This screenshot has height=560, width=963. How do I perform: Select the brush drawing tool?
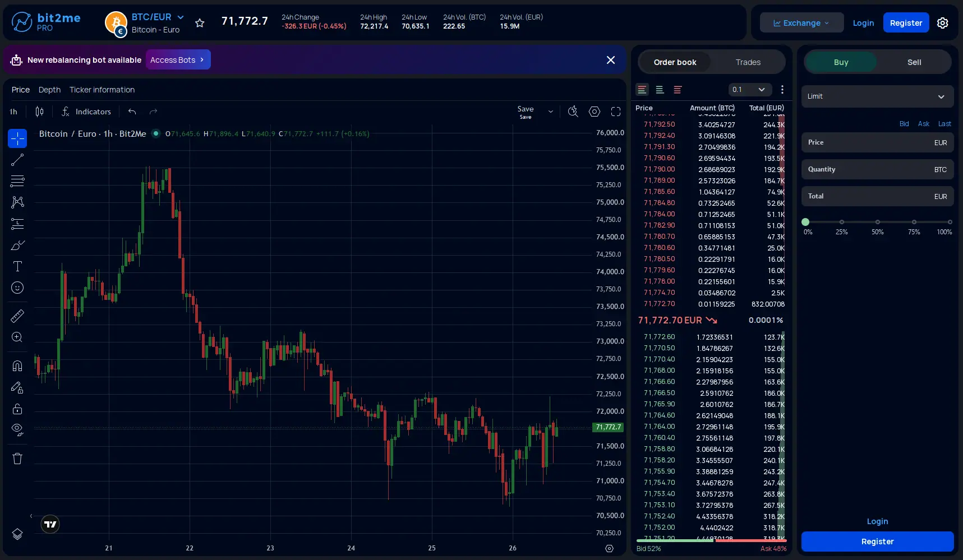point(17,245)
